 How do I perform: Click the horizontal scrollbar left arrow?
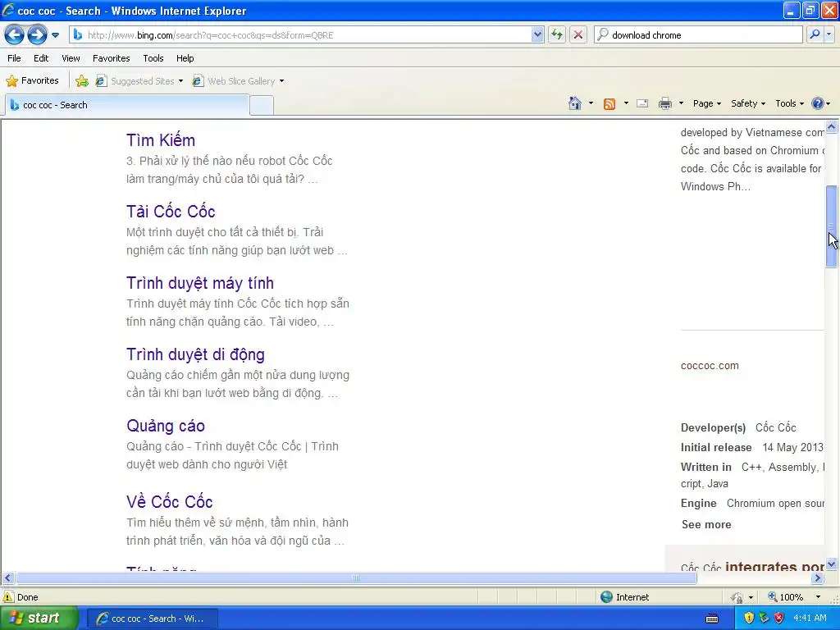click(7, 578)
